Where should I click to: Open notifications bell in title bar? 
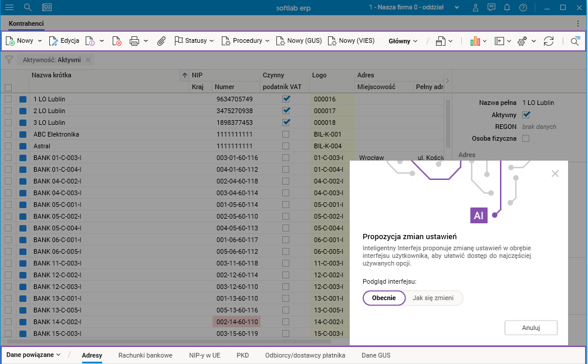tap(507, 7)
